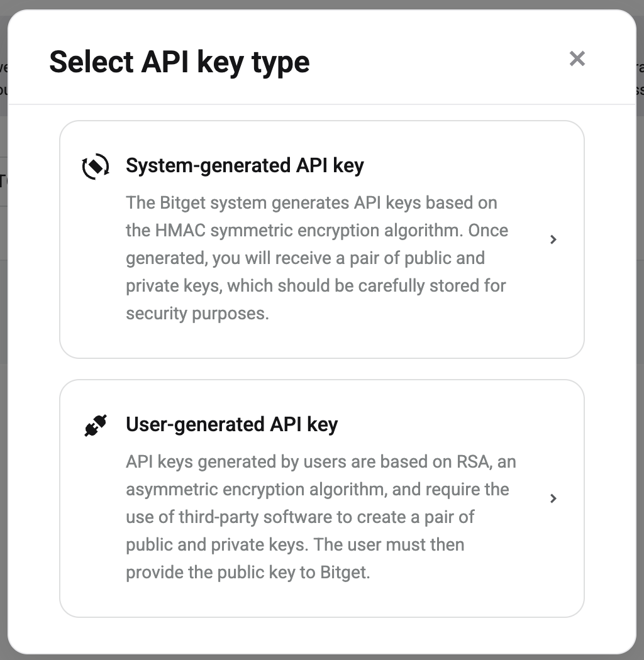Choose the option mentioning third-party software

click(322, 498)
